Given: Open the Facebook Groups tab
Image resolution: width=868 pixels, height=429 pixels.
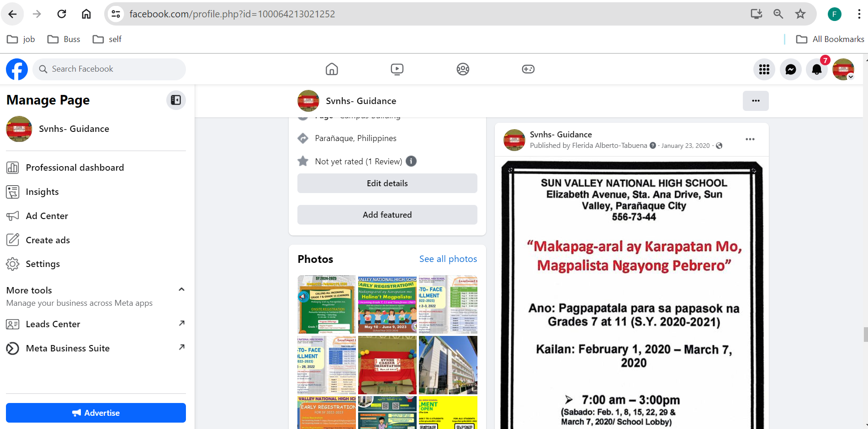Looking at the screenshot, I should pyautogui.click(x=463, y=69).
